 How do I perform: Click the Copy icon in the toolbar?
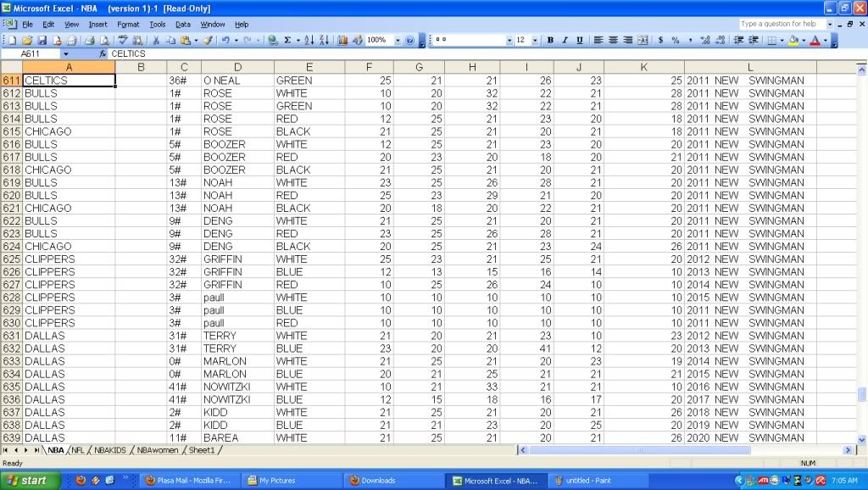click(170, 41)
